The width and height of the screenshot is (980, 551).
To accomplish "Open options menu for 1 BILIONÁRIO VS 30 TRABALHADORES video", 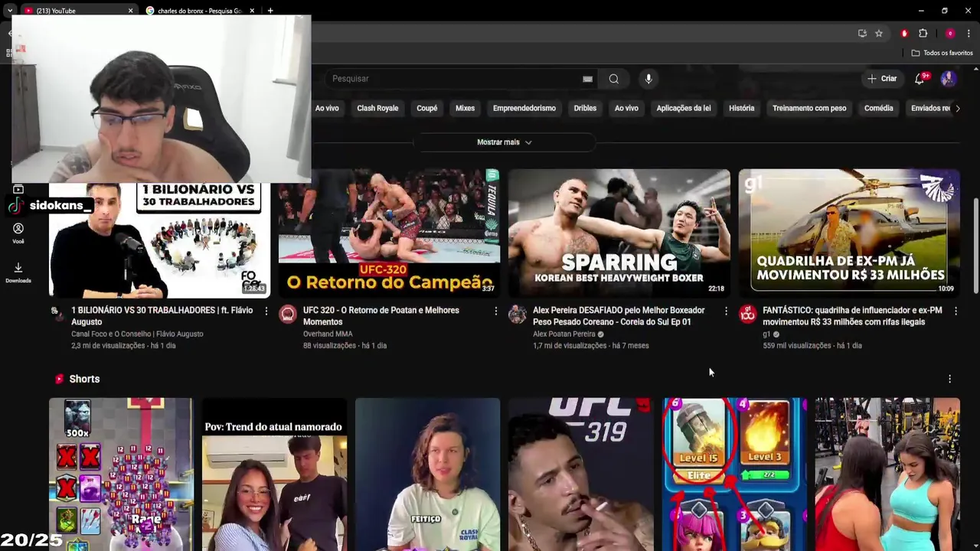I will click(266, 311).
